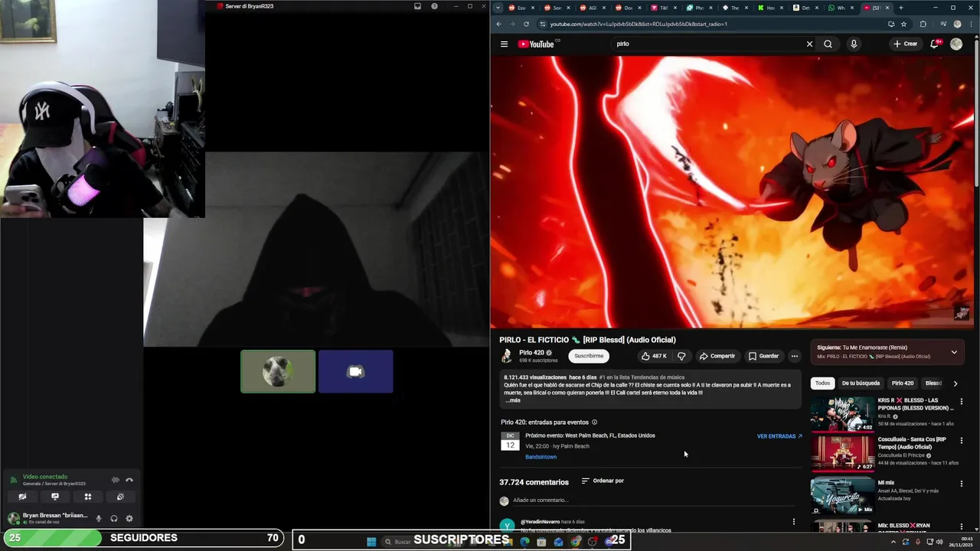This screenshot has width=980, height=551.
Task: Open Discord help icon in title bar
Action: [x=434, y=6]
